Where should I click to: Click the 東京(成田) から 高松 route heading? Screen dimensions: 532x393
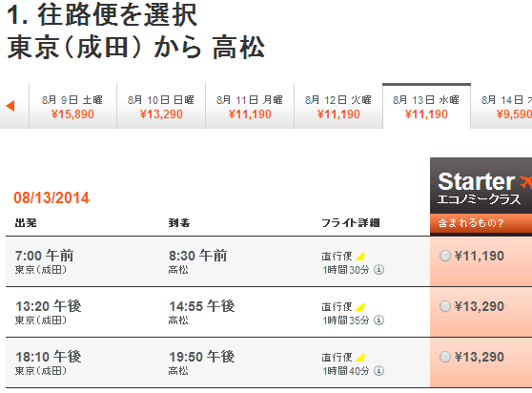tap(135, 47)
